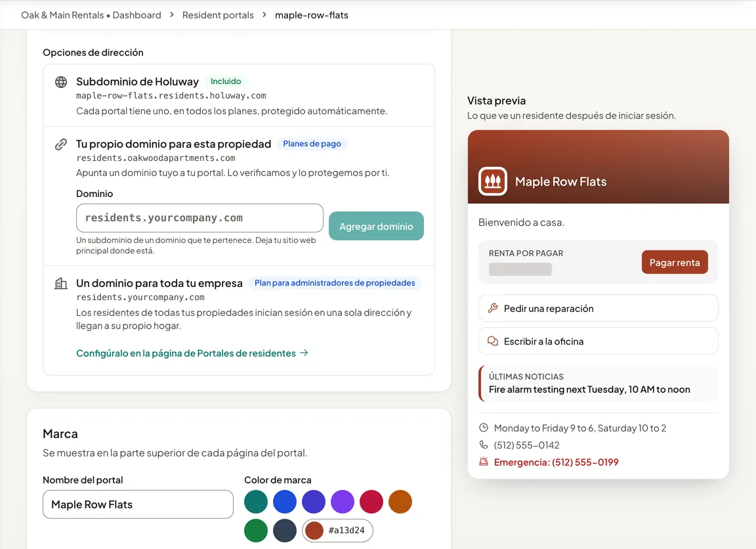Image resolution: width=756 pixels, height=549 pixels.
Task: Select the crimson red brand color swatch
Action: (x=371, y=502)
